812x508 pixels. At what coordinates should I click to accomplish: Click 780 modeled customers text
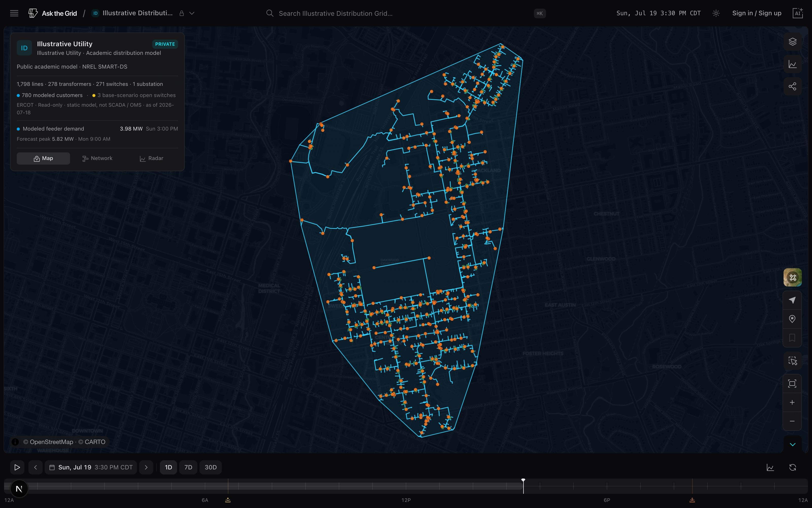click(x=52, y=95)
